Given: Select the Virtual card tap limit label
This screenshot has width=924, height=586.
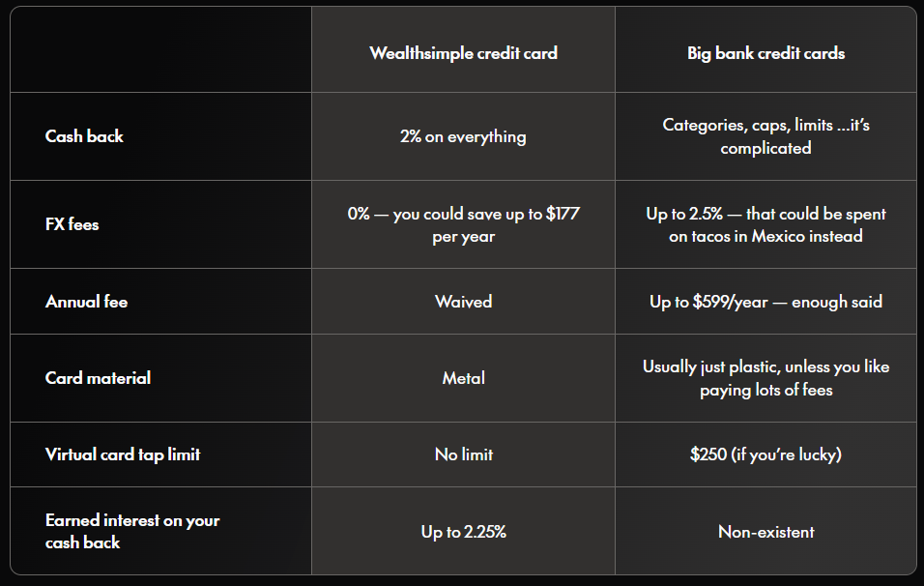Looking at the screenshot, I should pos(123,454).
